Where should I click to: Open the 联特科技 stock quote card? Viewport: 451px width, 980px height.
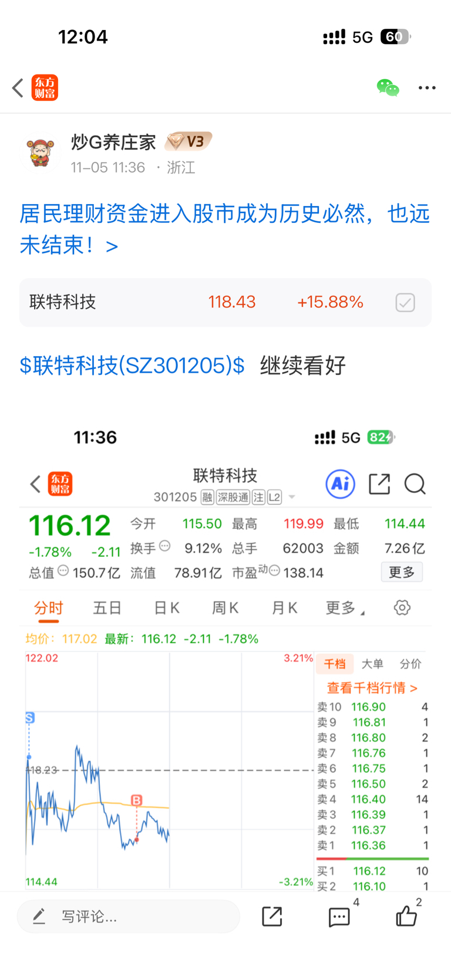click(225, 302)
